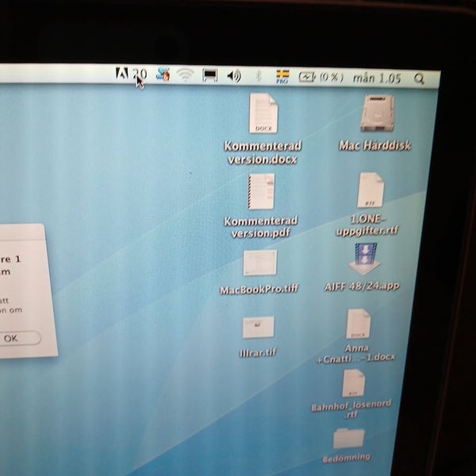Click the Bluetooth status icon
476x476 pixels.
(x=259, y=76)
